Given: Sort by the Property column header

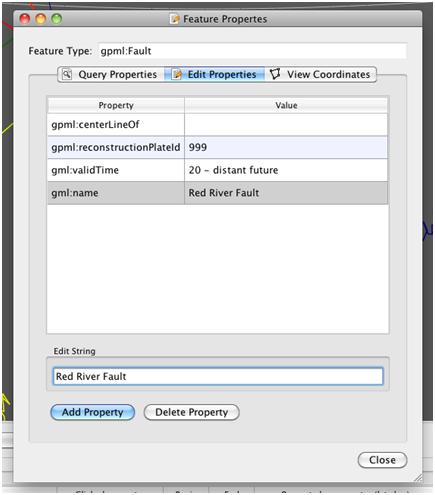Looking at the screenshot, I should click(x=116, y=105).
